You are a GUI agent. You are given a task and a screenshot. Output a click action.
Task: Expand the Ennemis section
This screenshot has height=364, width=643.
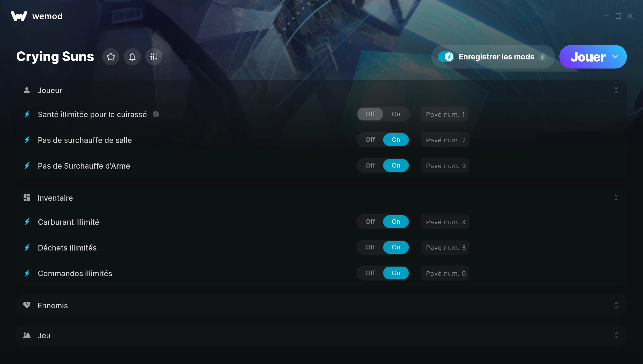point(616,305)
